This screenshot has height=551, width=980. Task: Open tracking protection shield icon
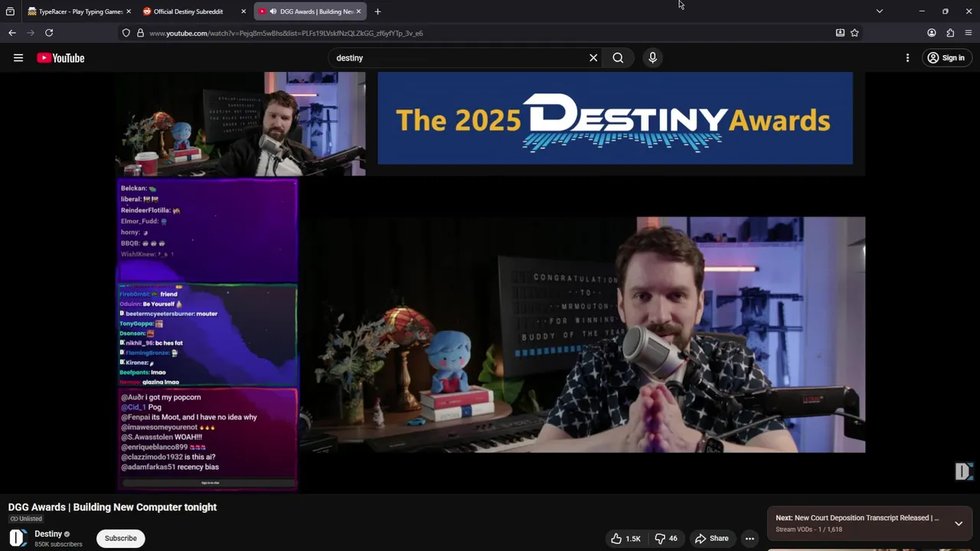click(x=126, y=33)
